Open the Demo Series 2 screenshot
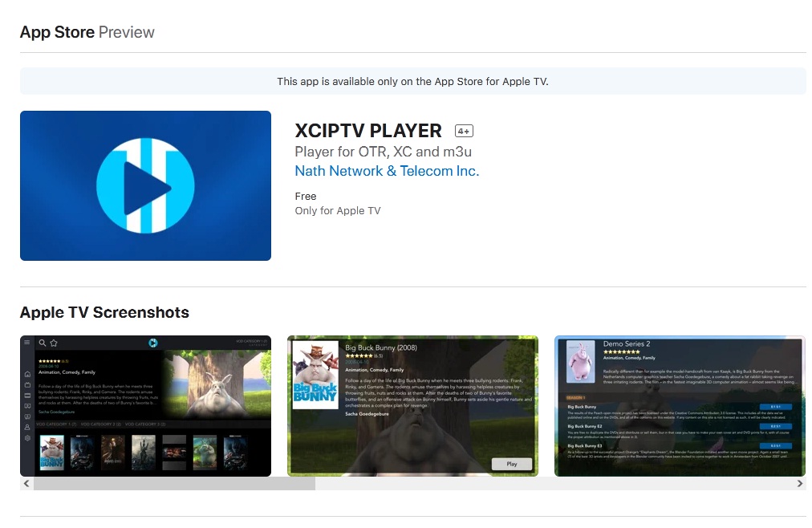Viewport: 812px width, 528px height. point(679,405)
